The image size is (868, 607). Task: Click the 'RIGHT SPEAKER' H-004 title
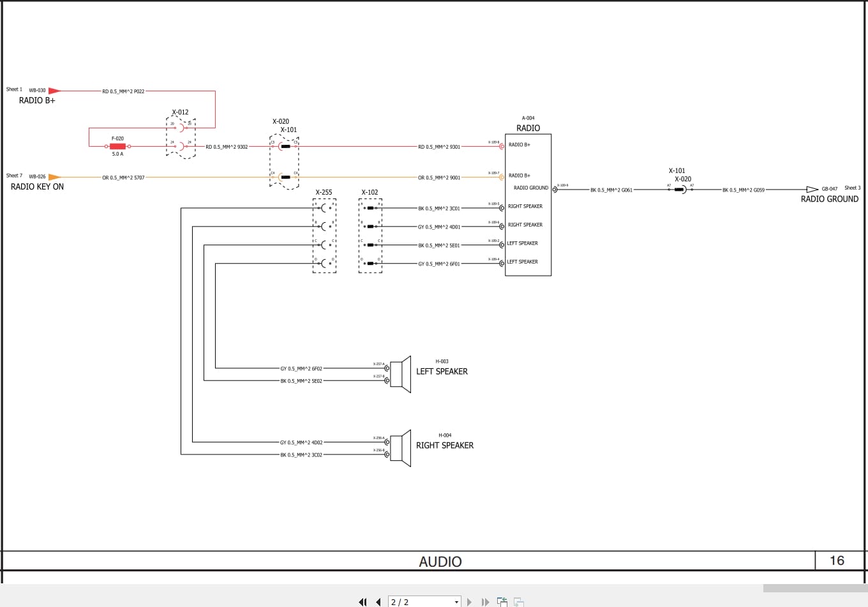(445, 446)
